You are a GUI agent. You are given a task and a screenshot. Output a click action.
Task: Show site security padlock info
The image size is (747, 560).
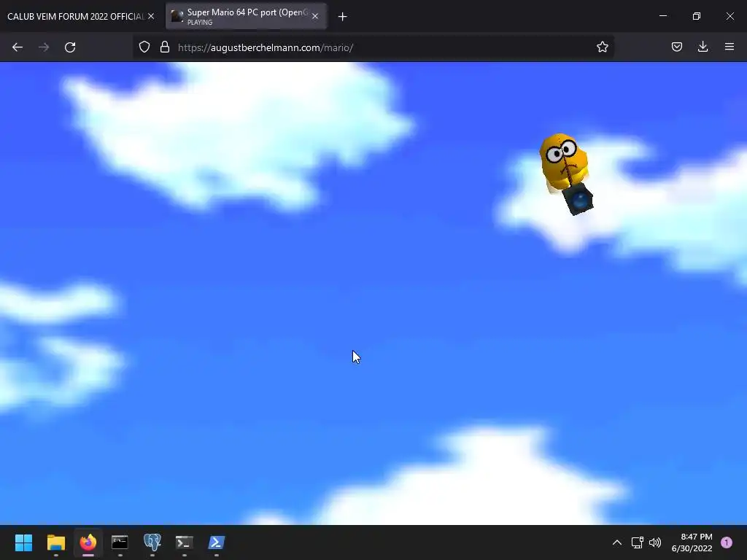(165, 47)
